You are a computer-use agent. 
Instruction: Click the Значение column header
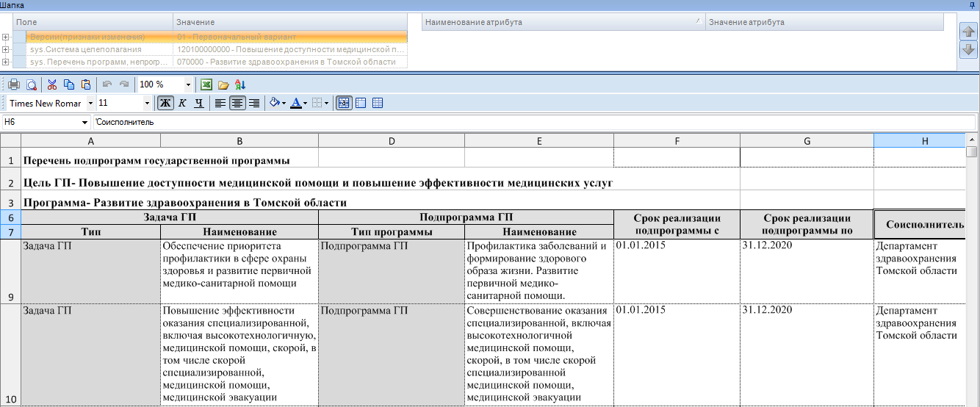pos(289,22)
